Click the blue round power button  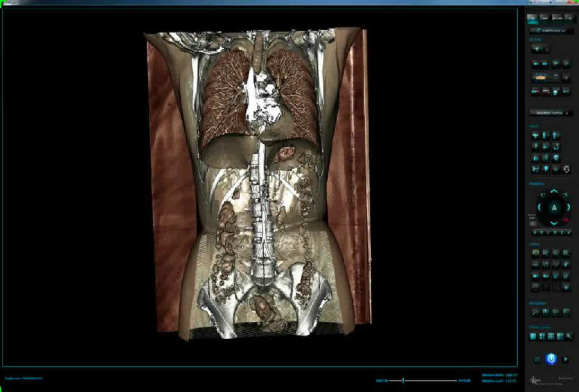tap(551, 359)
